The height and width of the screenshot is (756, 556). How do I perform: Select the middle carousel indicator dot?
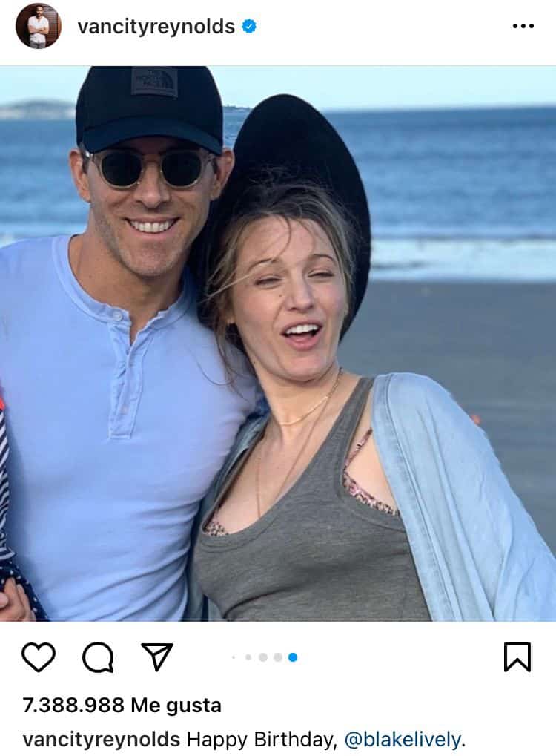pyautogui.click(x=263, y=657)
